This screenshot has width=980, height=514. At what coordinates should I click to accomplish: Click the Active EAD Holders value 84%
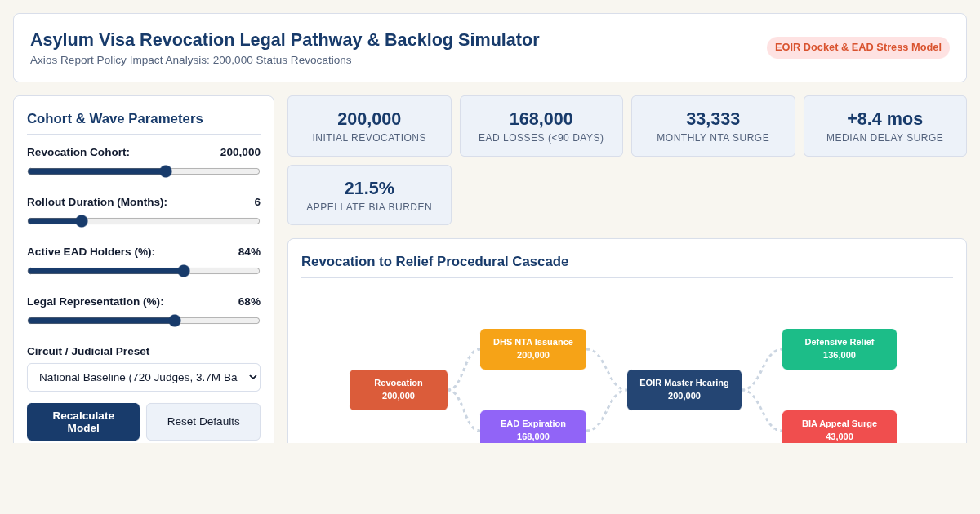click(x=249, y=252)
